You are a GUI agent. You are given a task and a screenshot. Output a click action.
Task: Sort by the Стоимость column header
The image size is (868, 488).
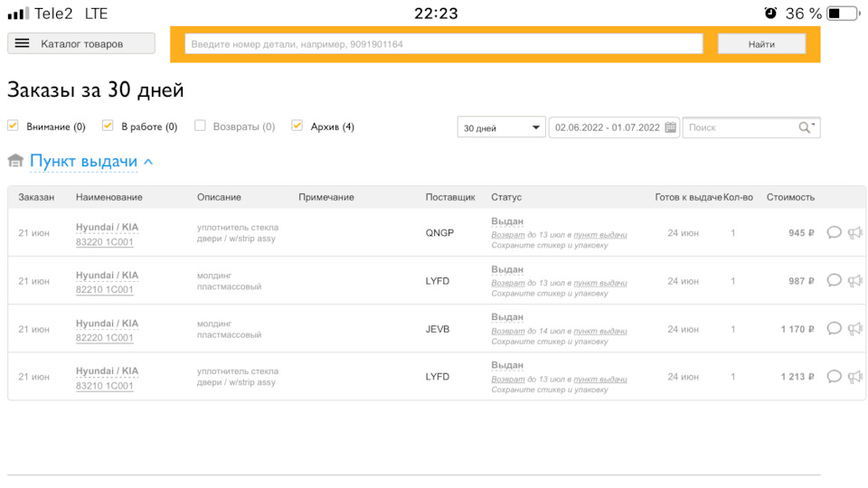tap(790, 197)
